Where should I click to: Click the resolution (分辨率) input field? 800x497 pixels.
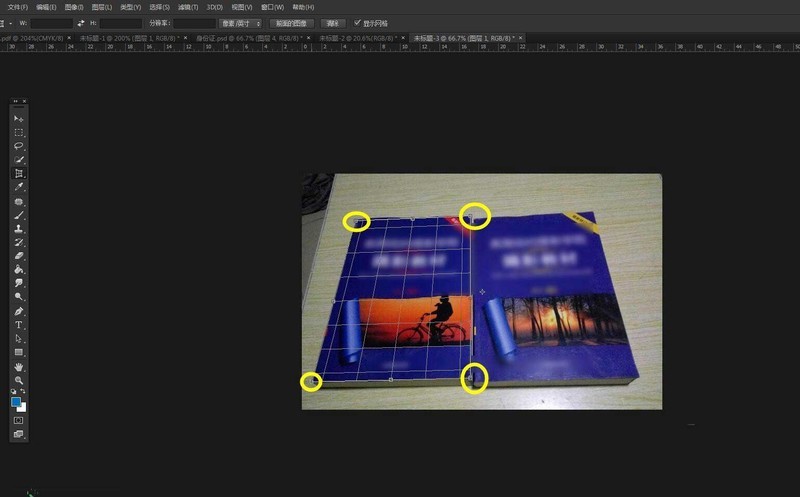coord(194,22)
